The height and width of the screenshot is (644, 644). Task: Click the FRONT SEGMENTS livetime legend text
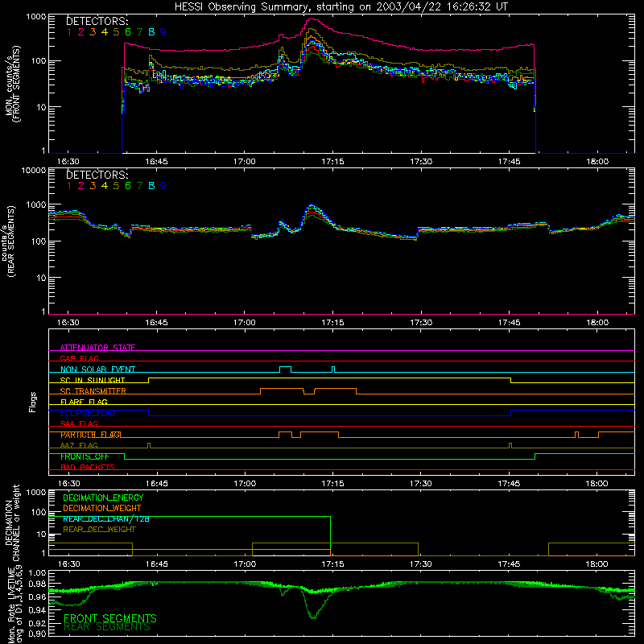[x=110, y=618]
